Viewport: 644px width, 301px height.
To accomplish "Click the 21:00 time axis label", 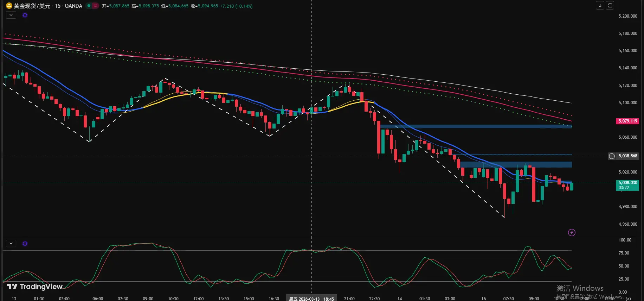I will [349, 299].
